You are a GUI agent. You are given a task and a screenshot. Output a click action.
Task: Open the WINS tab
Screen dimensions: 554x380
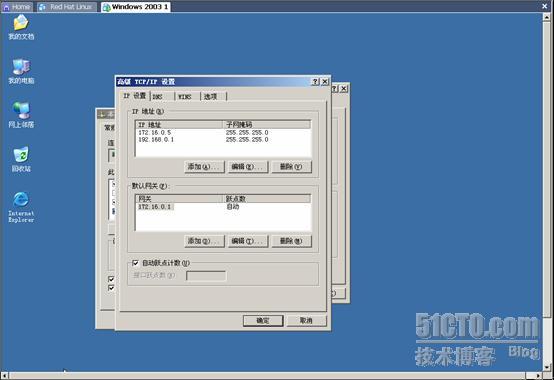[x=187, y=96]
